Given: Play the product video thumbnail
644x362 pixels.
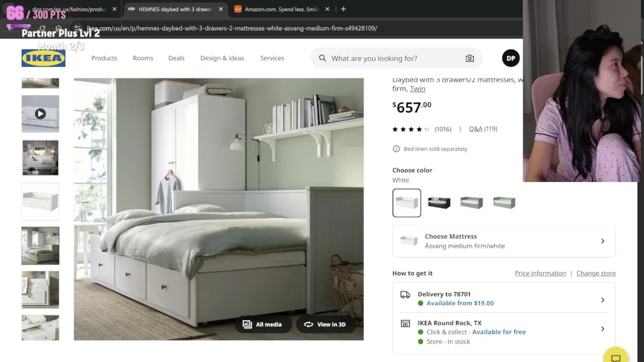Looking at the screenshot, I should coord(40,114).
